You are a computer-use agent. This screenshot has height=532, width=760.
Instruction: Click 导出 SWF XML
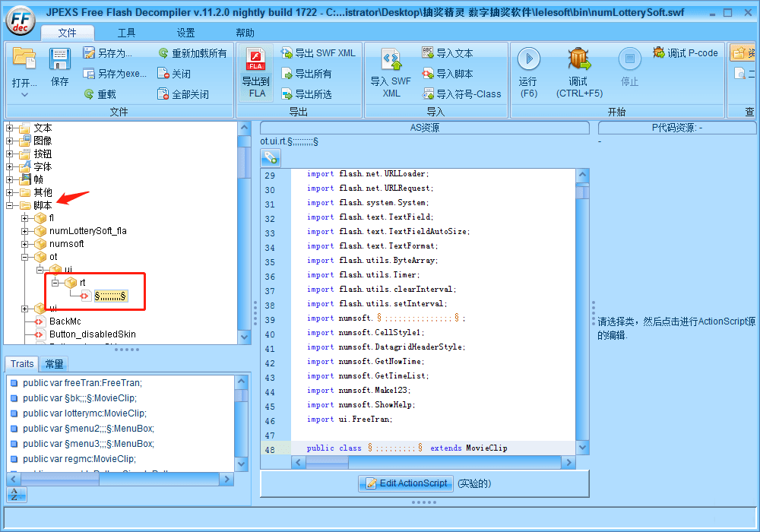(x=318, y=53)
